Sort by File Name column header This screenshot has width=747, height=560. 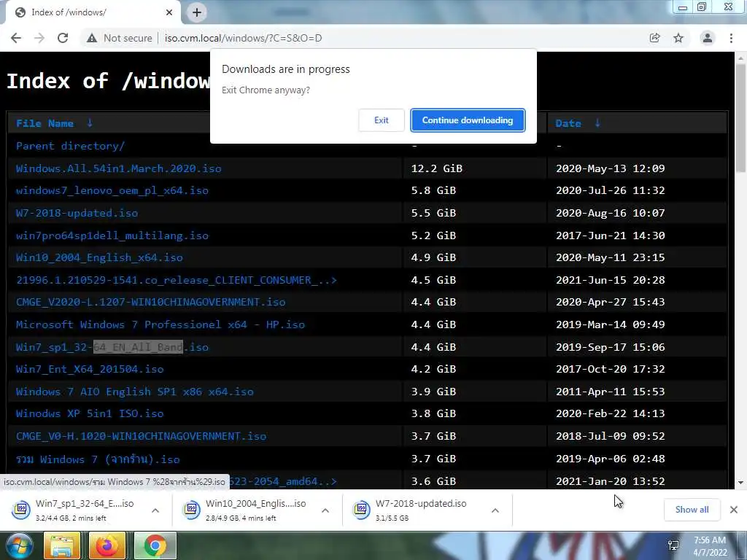pos(44,123)
